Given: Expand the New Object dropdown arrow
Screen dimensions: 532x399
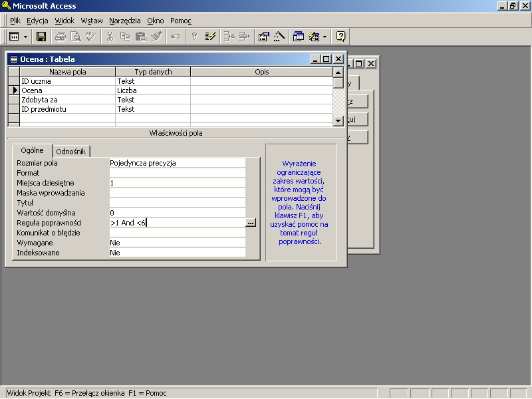Looking at the screenshot, I should [x=325, y=37].
